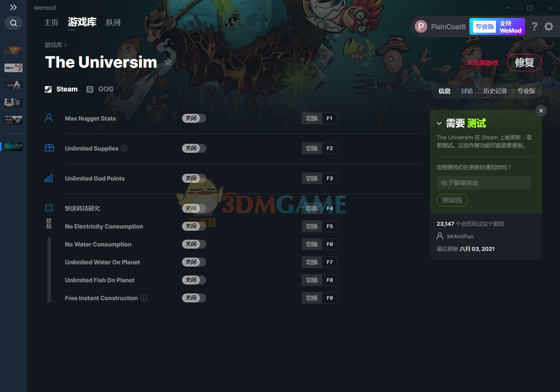
Task: Click the GOG logo icon
Action: pos(90,89)
